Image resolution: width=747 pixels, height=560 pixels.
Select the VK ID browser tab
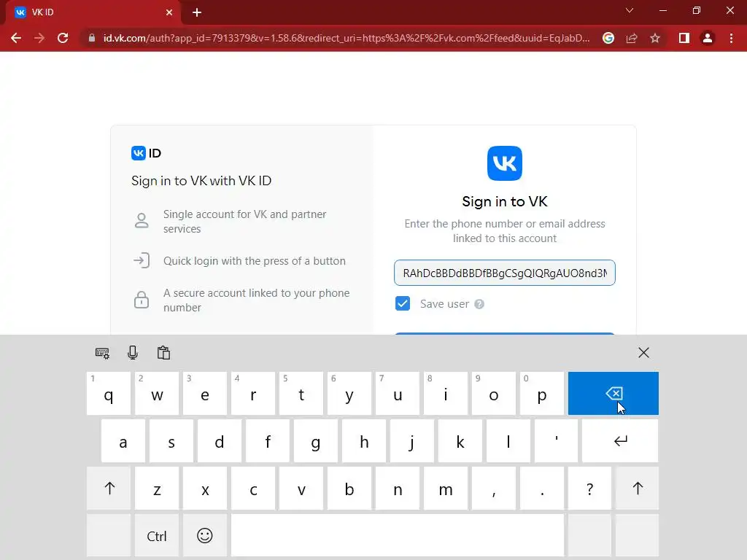pyautogui.click(x=93, y=12)
